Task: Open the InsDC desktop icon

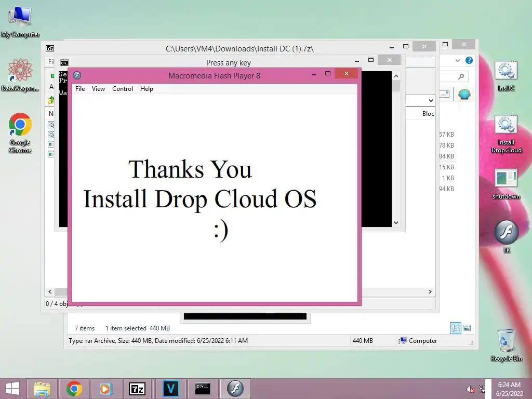Action: (x=506, y=76)
